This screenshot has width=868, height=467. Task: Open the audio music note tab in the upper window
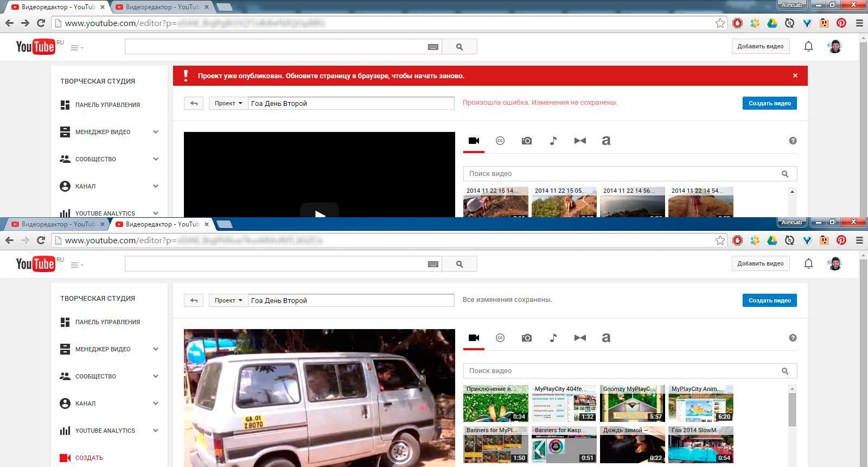click(553, 141)
